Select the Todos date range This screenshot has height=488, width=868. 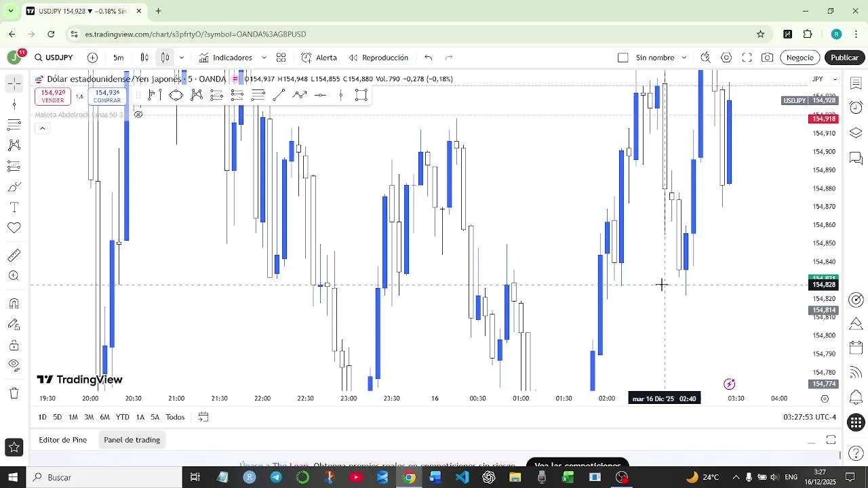(175, 417)
